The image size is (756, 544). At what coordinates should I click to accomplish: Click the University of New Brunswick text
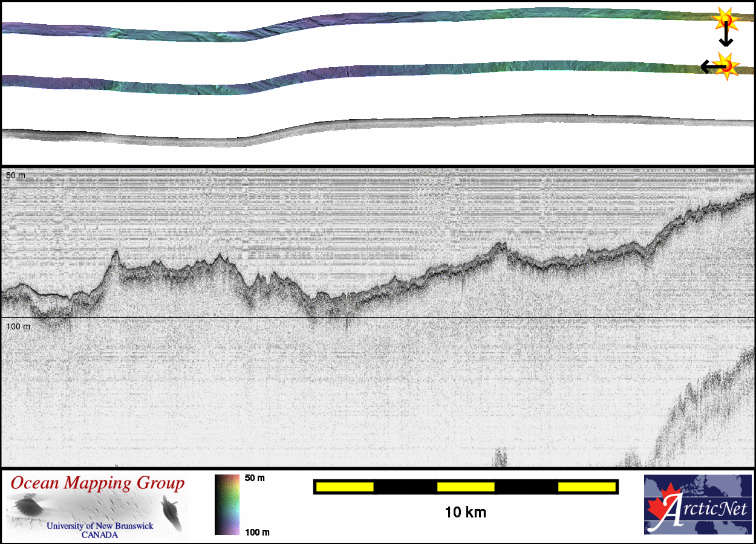pyautogui.click(x=100, y=526)
